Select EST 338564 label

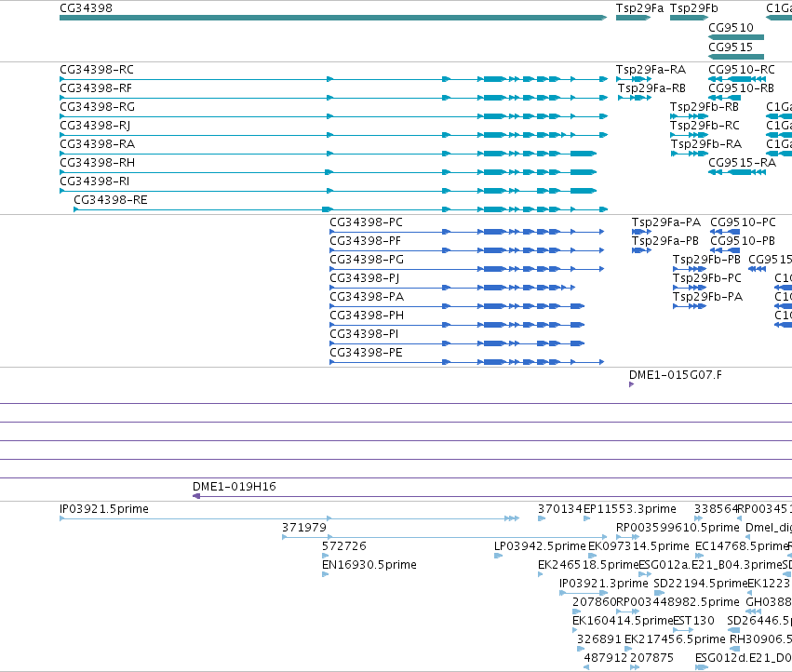pos(716,509)
